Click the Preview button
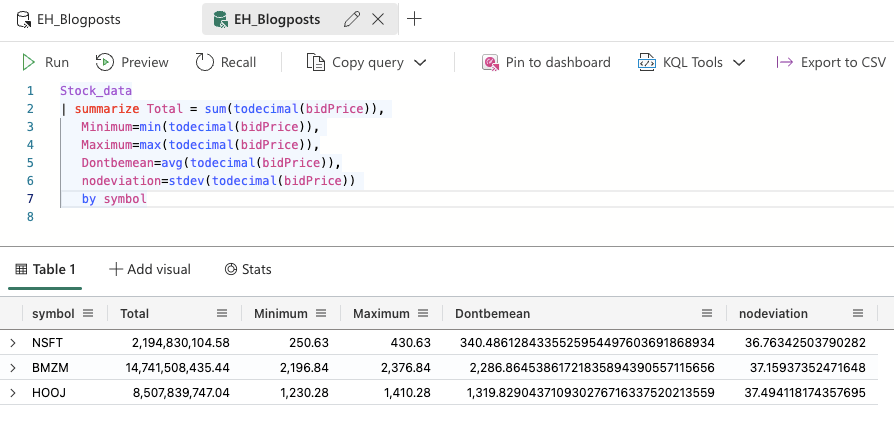The height and width of the screenshot is (421, 894). 132,62
